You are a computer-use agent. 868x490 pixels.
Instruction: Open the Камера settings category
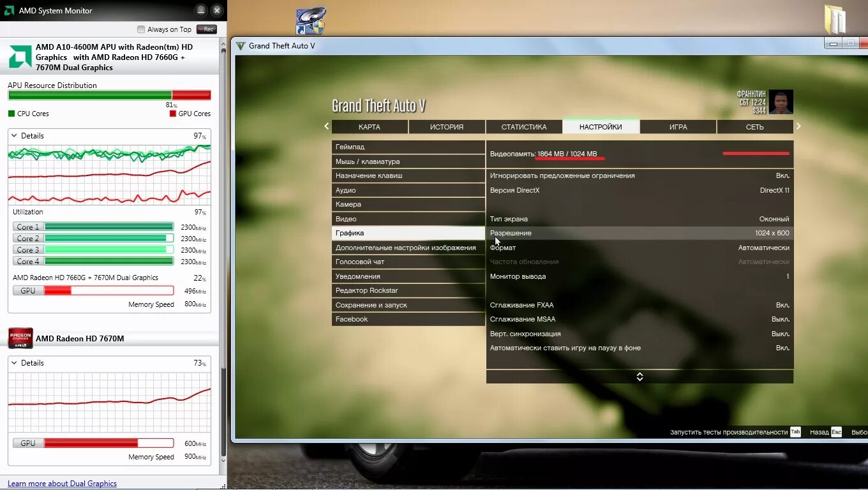point(408,205)
